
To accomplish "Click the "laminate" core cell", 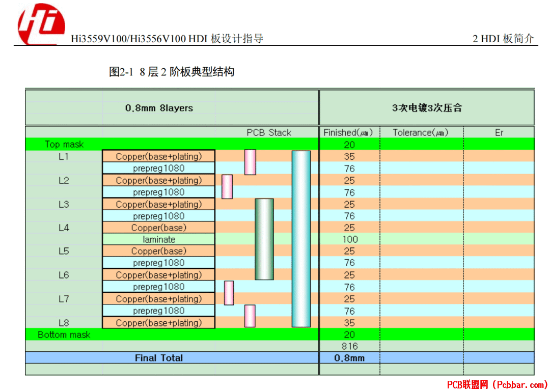I will click(x=158, y=239).
